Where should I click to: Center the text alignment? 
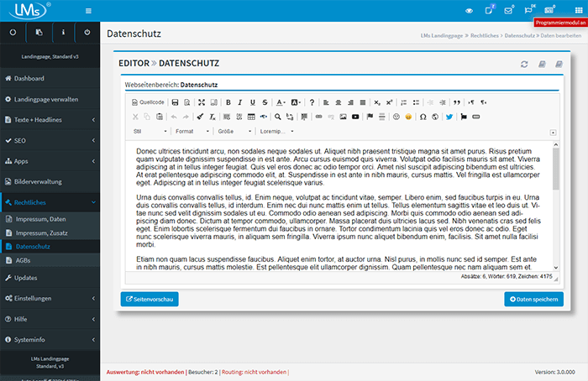click(339, 102)
